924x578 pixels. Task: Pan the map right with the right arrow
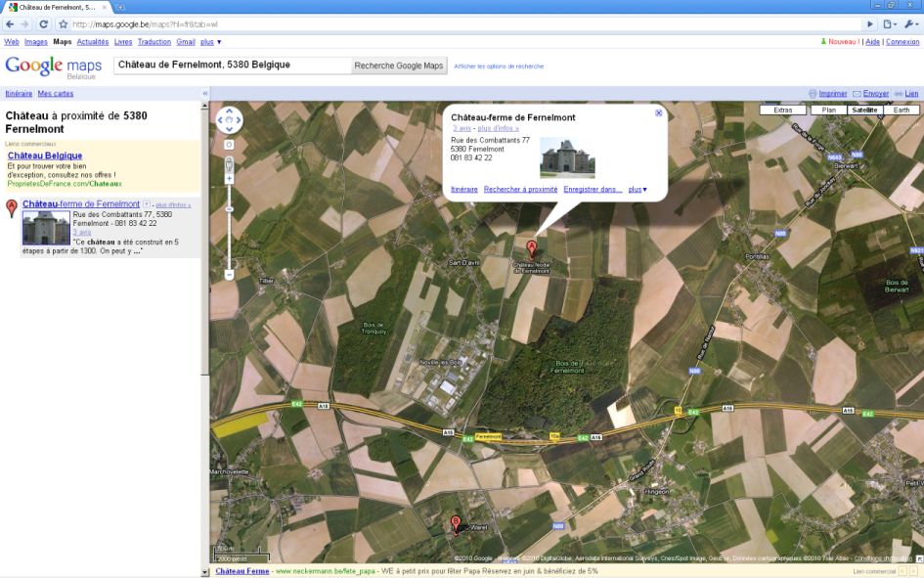coord(239,120)
